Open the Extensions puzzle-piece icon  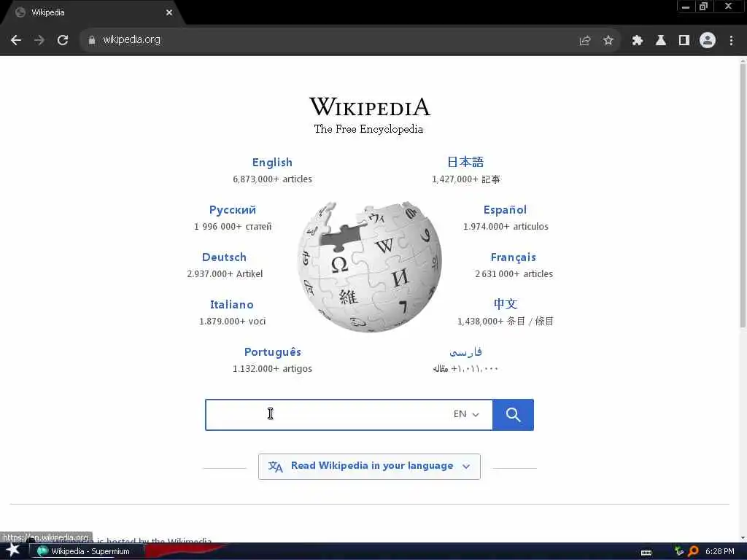638,41
